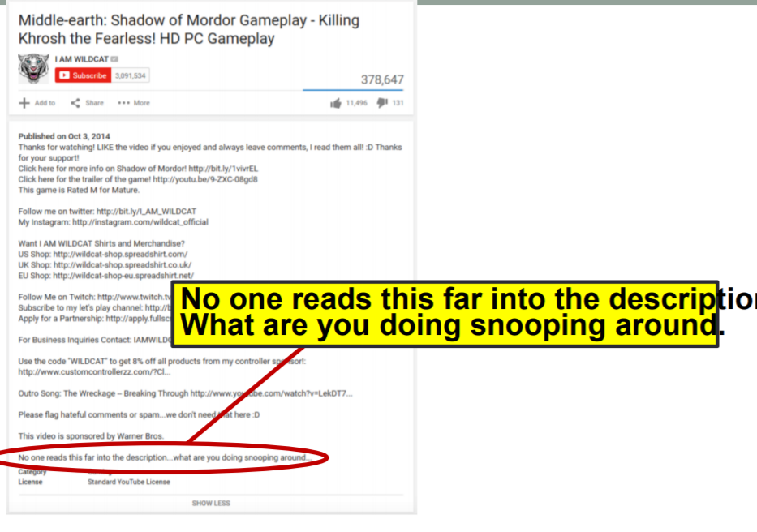Open the Outro Song youtube.com/watch link
The image size is (757, 532).
click(x=271, y=393)
